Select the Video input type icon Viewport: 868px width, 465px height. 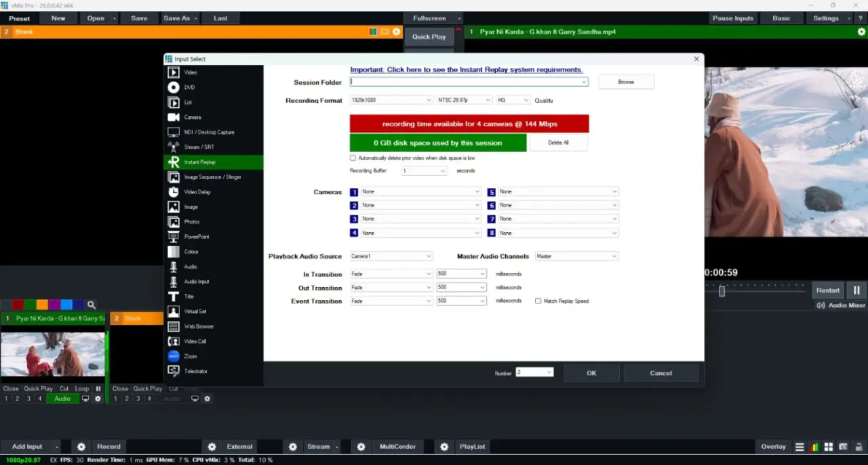click(x=174, y=72)
